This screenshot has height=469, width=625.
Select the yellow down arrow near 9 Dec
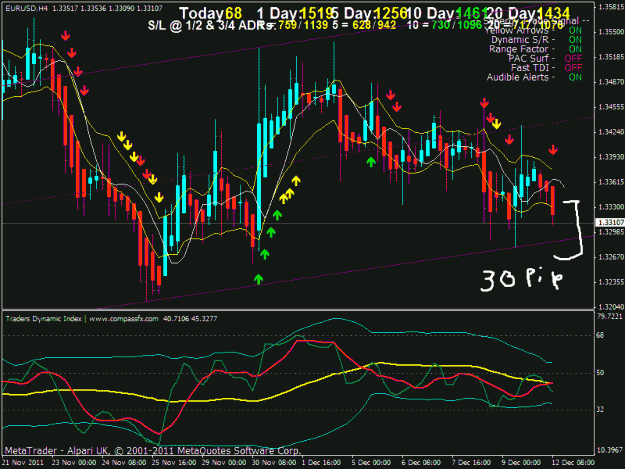(496, 124)
